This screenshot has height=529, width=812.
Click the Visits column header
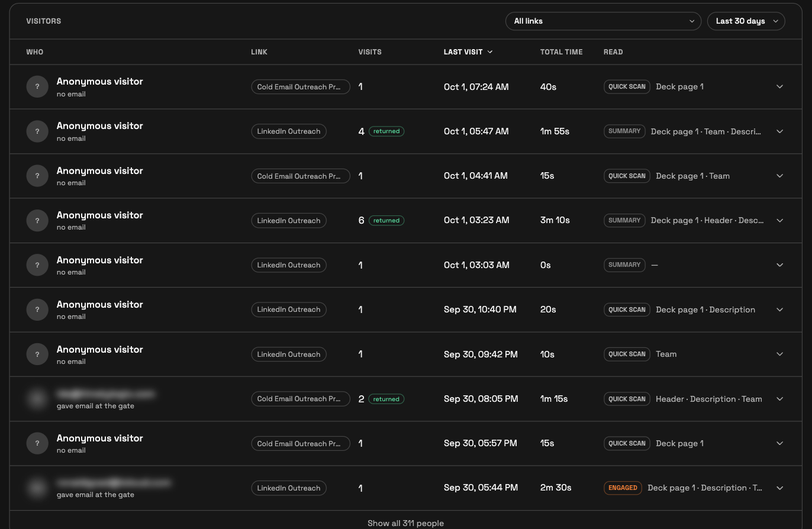point(370,52)
